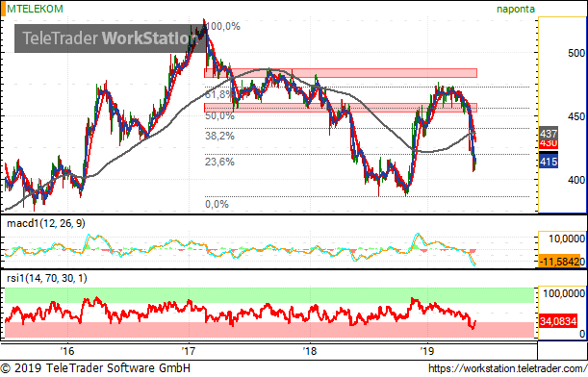Select the rsi1(14, 70, 30, 1) indicator label
This screenshot has width=588, height=377.
pyautogui.click(x=47, y=278)
